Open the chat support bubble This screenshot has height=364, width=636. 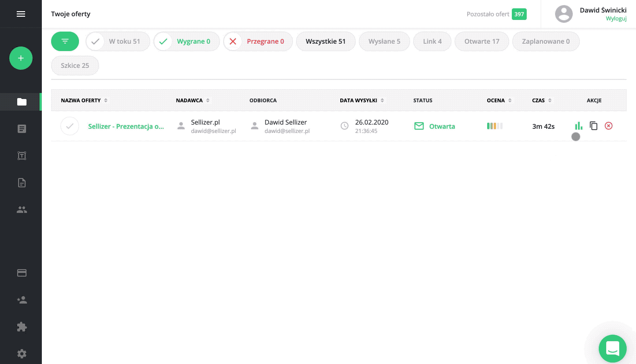[612, 348]
